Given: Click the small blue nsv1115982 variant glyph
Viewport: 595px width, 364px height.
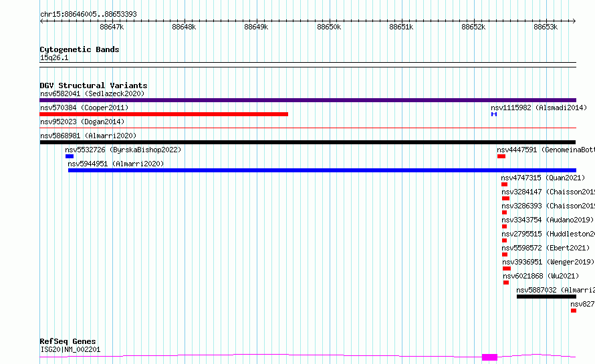Looking at the screenshot, I should click(493, 114).
